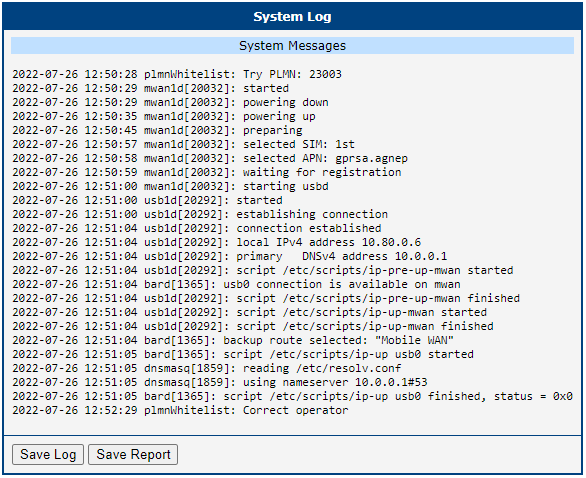This screenshot has height=478, width=586.
Task: Click the 'primary DNSv4 address 10.0.0.1' line
Action: (x=230, y=256)
